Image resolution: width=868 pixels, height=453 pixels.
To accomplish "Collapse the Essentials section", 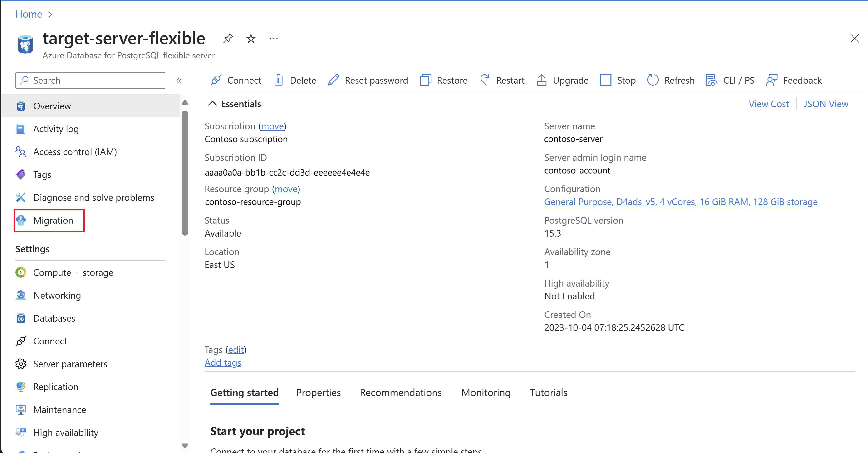I will pos(213,104).
